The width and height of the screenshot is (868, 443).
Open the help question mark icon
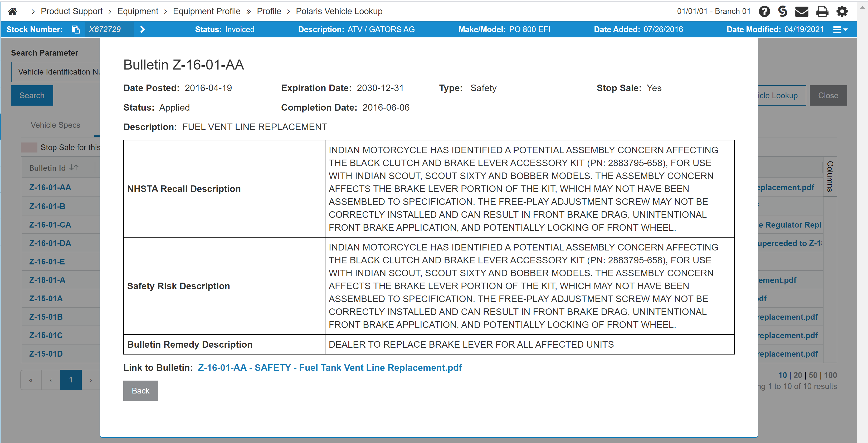click(x=764, y=11)
